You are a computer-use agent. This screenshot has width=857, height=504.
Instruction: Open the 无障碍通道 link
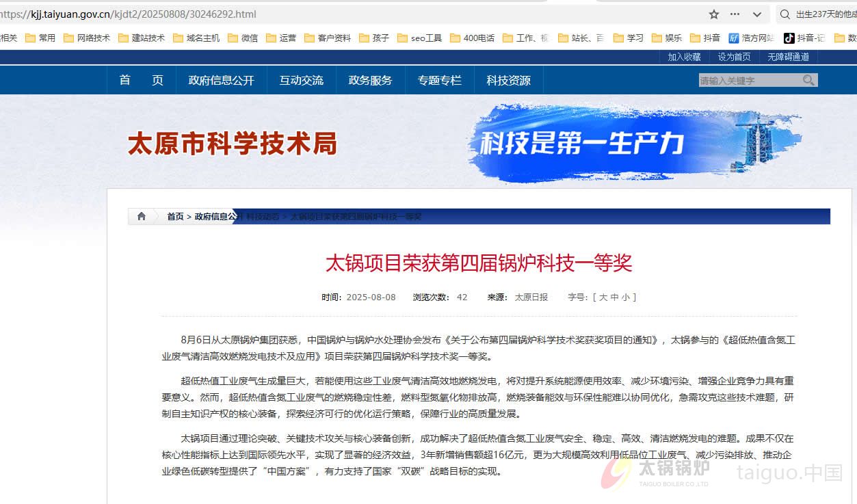(788, 57)
